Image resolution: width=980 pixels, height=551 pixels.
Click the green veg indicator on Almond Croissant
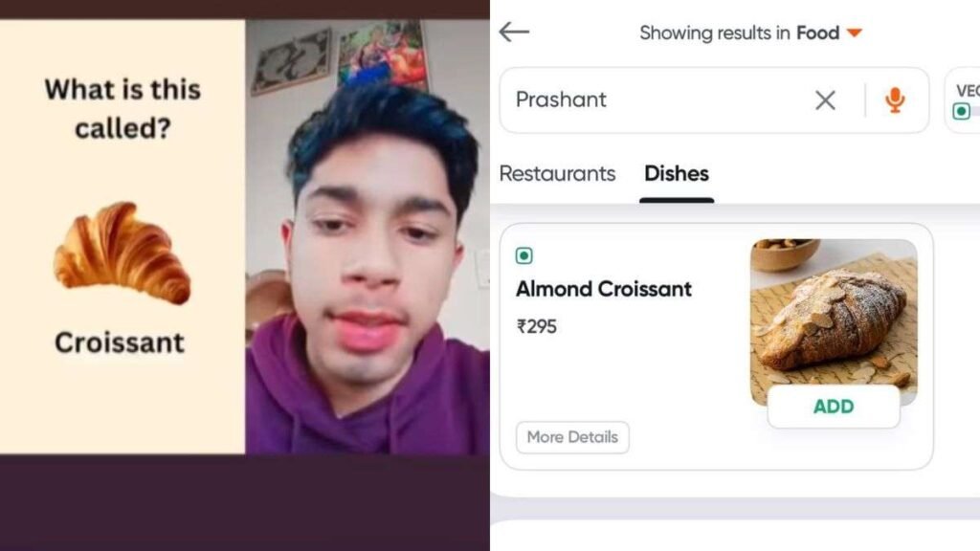[x=523, y=255]
